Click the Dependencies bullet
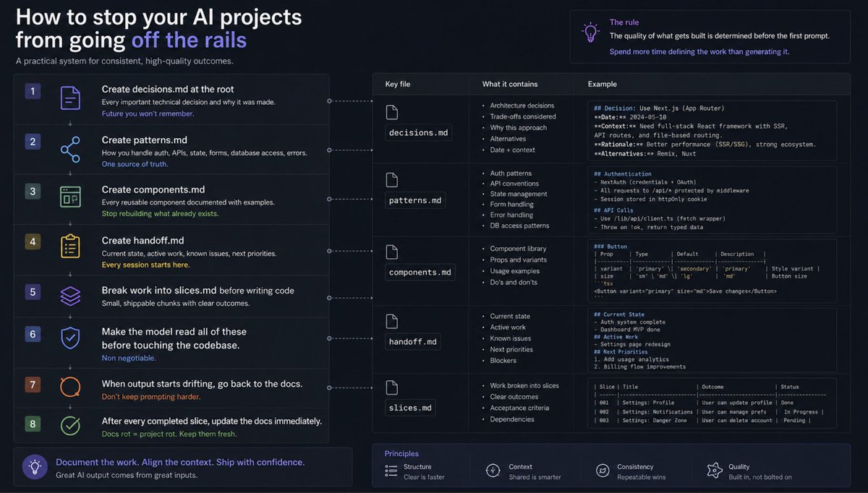The height and width of the screenshot is (493, 868). (511, 419)
